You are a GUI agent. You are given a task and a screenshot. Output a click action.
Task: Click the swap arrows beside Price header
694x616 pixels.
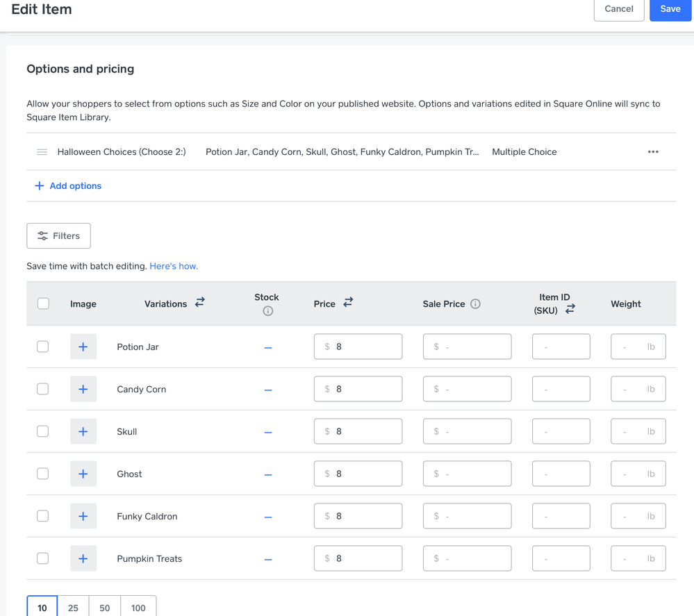[348, 302]
